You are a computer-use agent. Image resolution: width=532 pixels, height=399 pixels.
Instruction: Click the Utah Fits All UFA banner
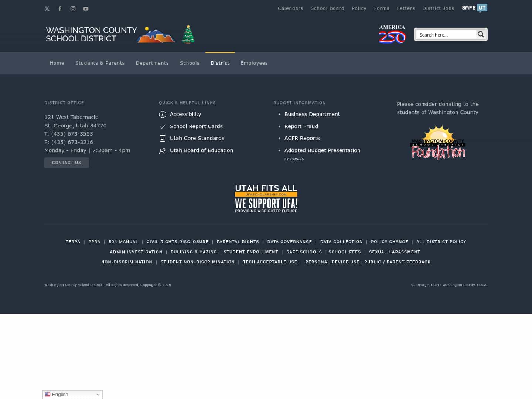(x=266, y=198)
